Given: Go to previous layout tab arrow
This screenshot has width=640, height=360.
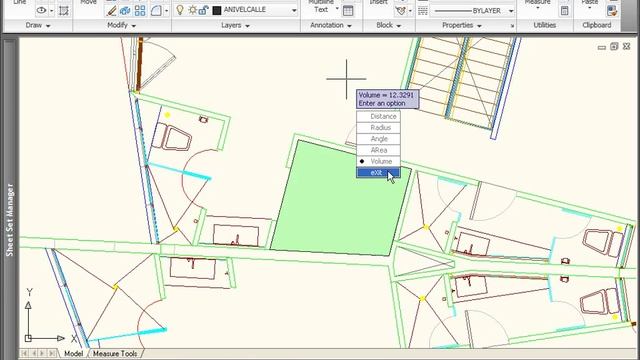Looking at the screenshot, I should click(34, 353).
